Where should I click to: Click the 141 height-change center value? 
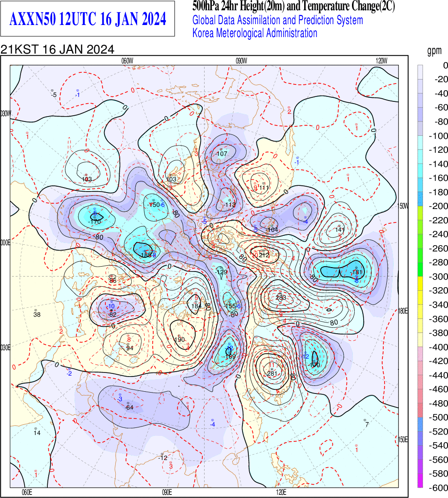pos(339,230)
